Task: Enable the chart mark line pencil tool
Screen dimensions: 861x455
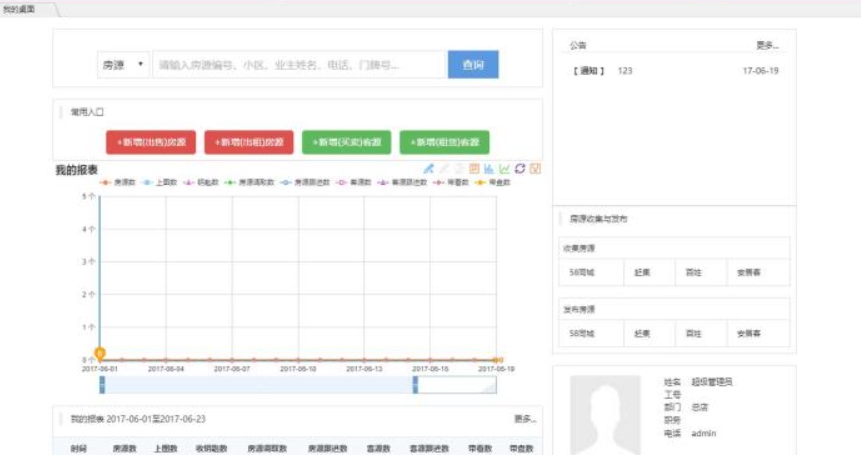Action: point(429,169)
